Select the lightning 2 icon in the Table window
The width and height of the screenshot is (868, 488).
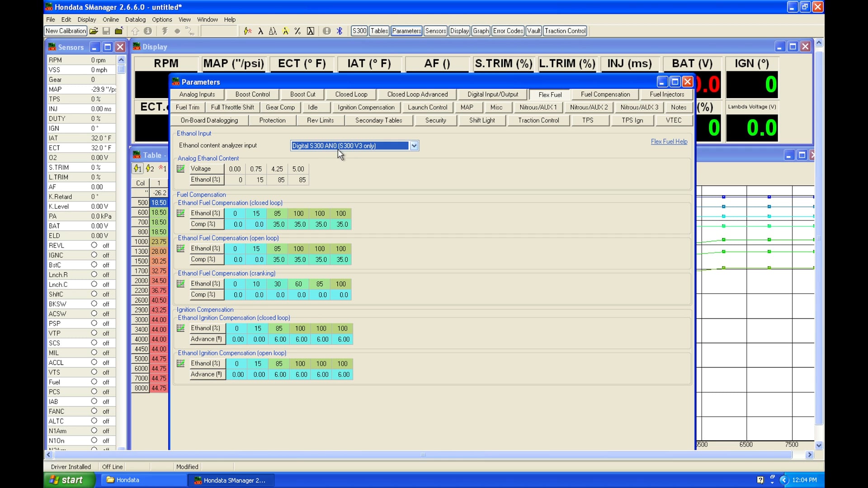150,168
